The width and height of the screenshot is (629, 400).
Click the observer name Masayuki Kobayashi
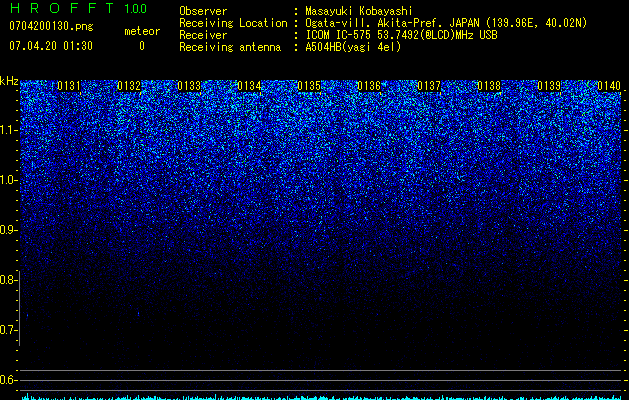[x=359, y=11]
